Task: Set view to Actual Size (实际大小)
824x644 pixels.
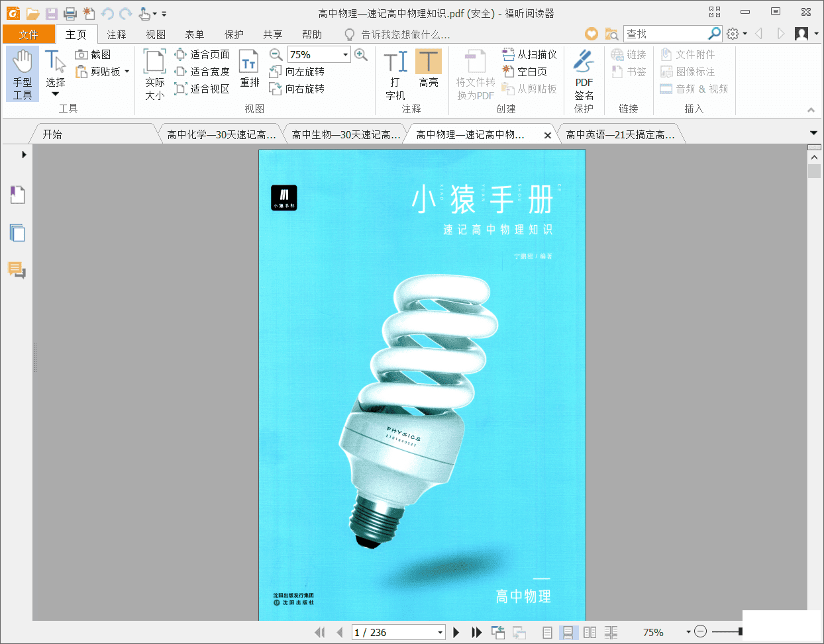Action: click(155, 73)
